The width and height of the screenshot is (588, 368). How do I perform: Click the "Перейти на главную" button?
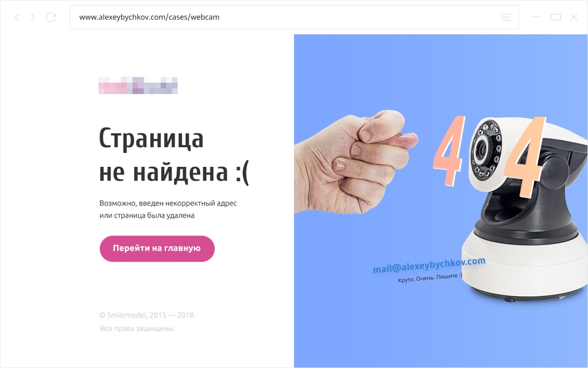tap(157, 249)
